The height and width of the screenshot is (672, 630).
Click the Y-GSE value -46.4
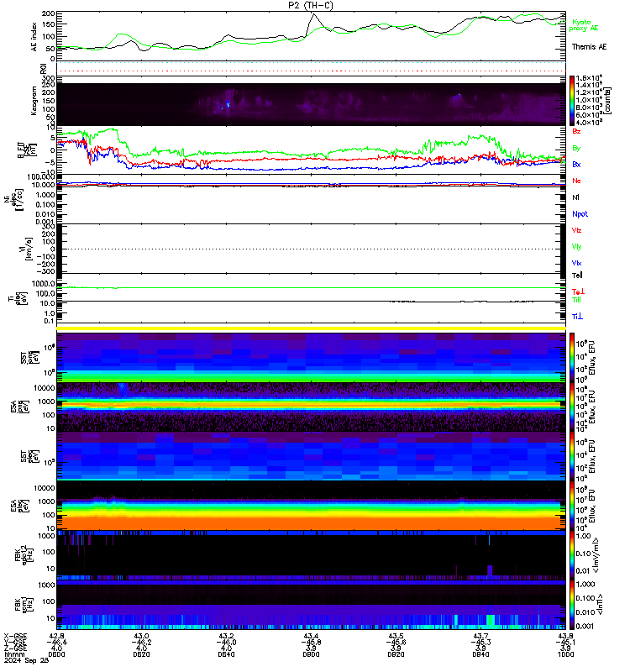56,642
